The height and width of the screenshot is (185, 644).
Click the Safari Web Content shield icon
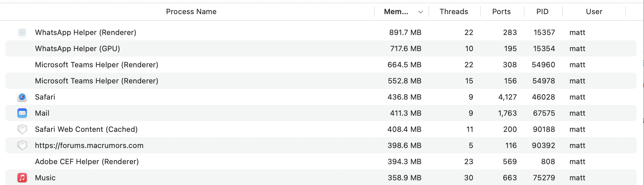(x=22, y=129)
